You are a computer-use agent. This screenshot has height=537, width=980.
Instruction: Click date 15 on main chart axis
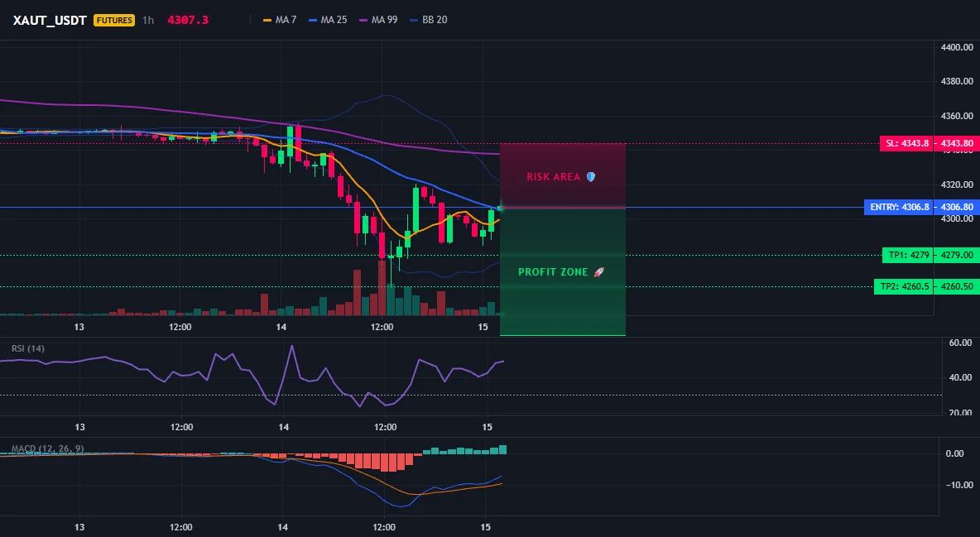(x=483, y=327)
